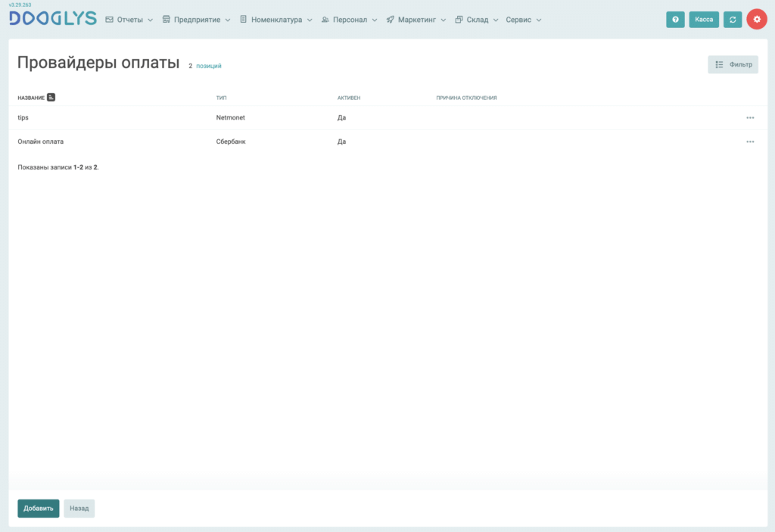Click the Отчеты envelope icon
The height and width of the screenshot is (532, 775).
(109, 20)
